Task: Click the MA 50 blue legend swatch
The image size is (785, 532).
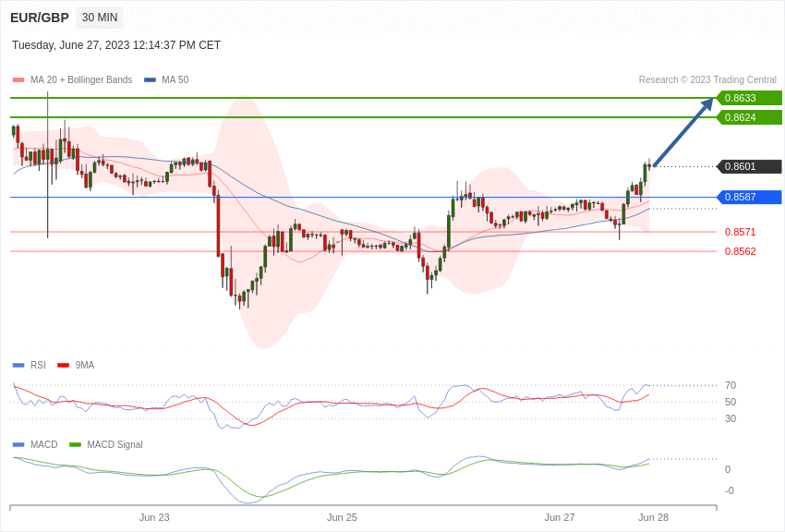Action: coord(150,79)
